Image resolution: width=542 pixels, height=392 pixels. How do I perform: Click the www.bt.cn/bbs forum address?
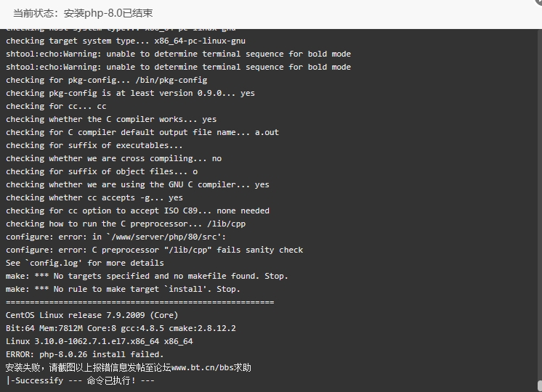click(x=203, y=367)
